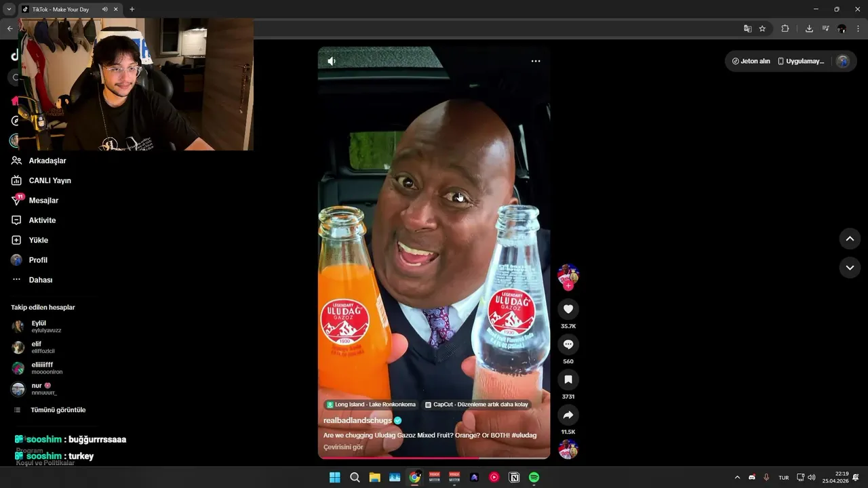Screen dimensions: 868x488
Task: Close the TikTok tab
Action: tap(115, 9)
